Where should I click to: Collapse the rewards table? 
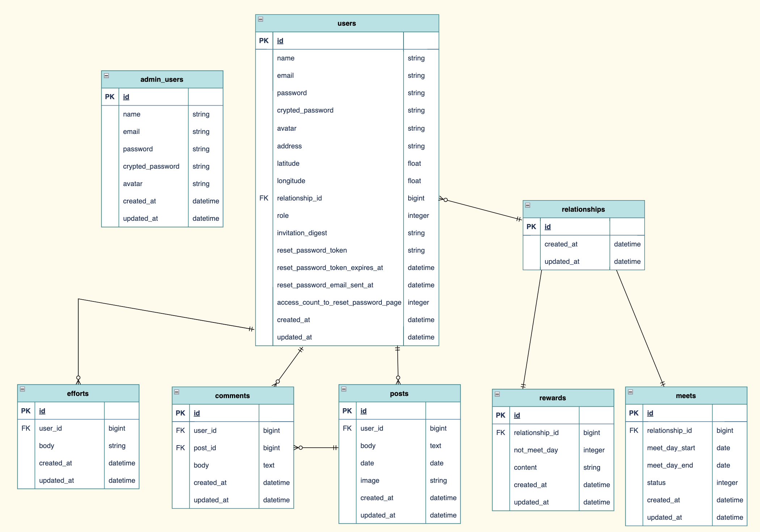click(497, 394)
